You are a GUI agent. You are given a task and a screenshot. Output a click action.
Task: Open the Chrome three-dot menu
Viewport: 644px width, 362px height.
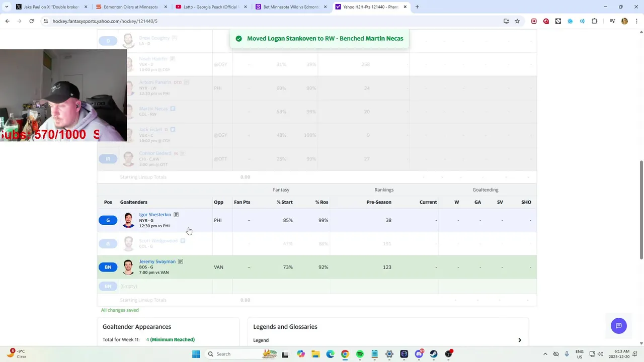[636, 21]
